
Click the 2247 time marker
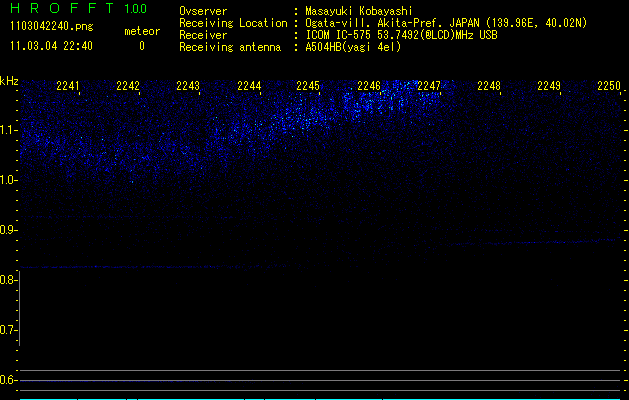click(x=429, y=85)
